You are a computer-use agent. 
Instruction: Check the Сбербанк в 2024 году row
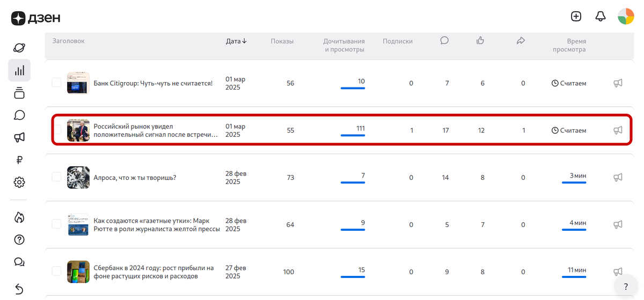click(x=56, y=272)
